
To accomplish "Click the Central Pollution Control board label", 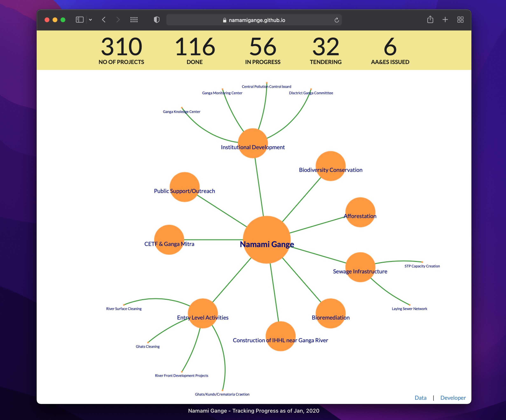I will coord(267,87).
